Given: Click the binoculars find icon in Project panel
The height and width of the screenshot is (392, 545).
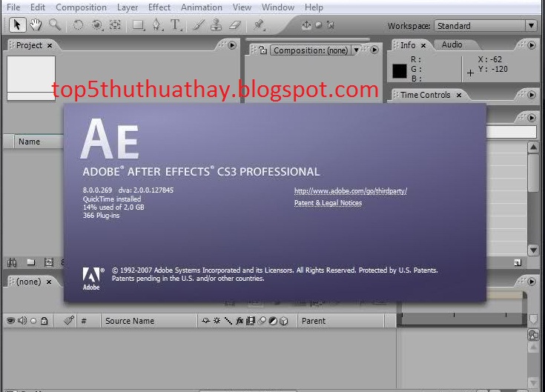Looking at the screenshot, I should click(x=12, y=262).
